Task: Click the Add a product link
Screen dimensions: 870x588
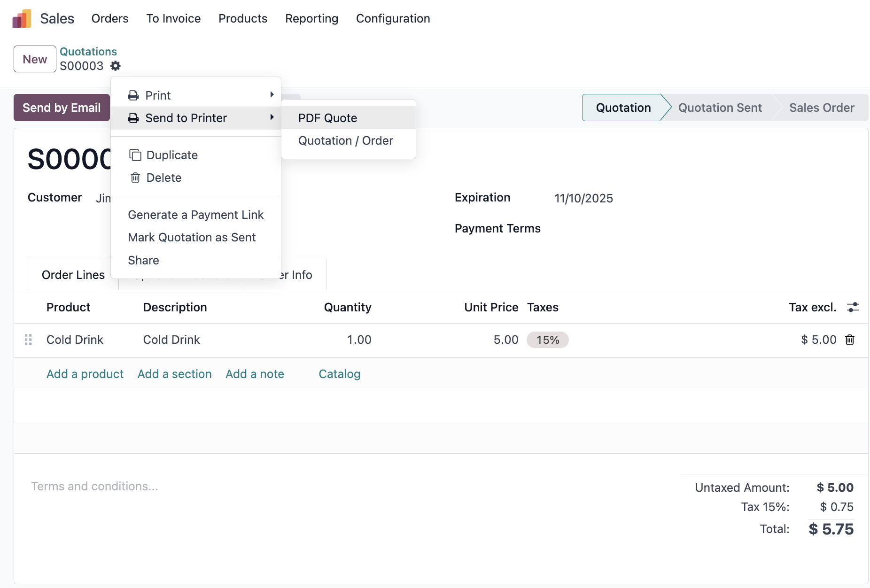Action: coord(85,374)
